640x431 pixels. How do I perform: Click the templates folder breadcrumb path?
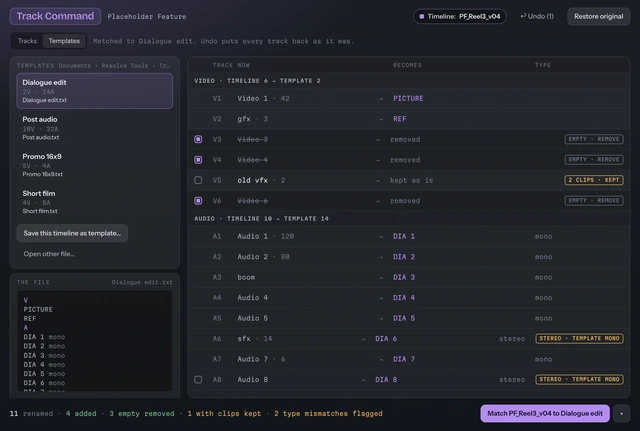click(x=114, y=65)
